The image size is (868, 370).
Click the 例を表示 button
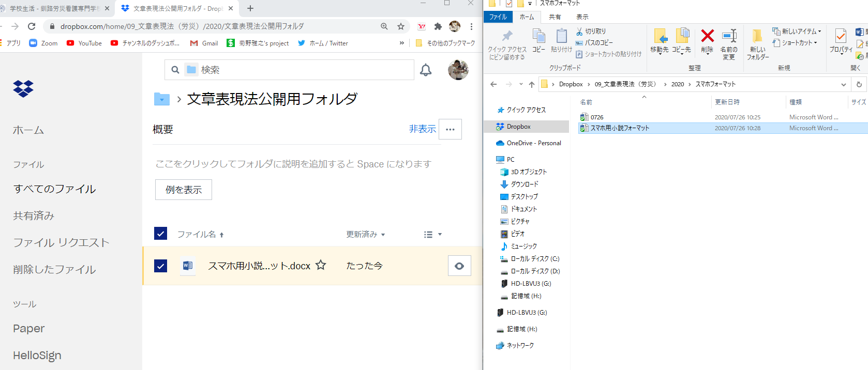click(184, 190)
